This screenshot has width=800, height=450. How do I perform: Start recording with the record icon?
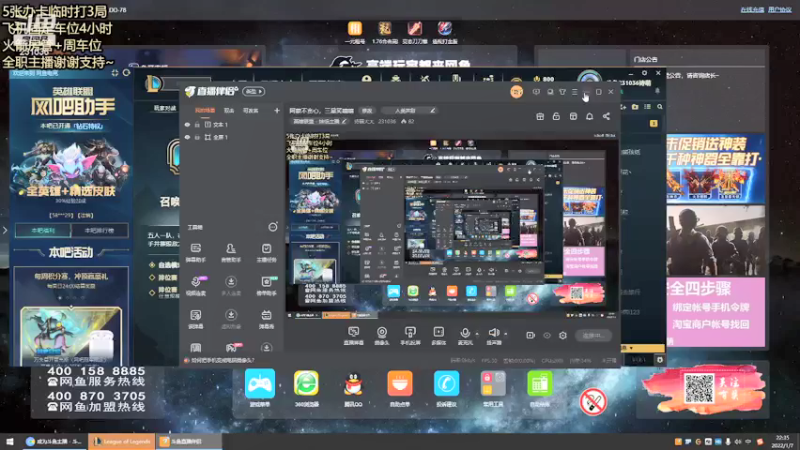click(x=531, y=335)
